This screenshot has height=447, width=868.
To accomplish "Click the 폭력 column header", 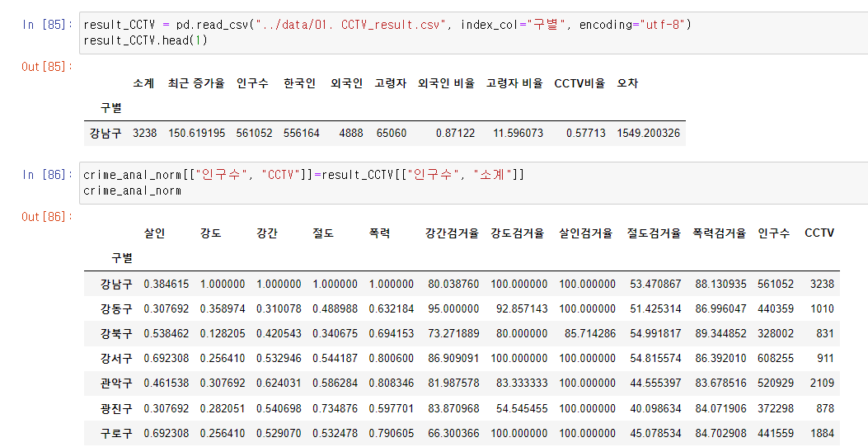I will coord(379,233).
